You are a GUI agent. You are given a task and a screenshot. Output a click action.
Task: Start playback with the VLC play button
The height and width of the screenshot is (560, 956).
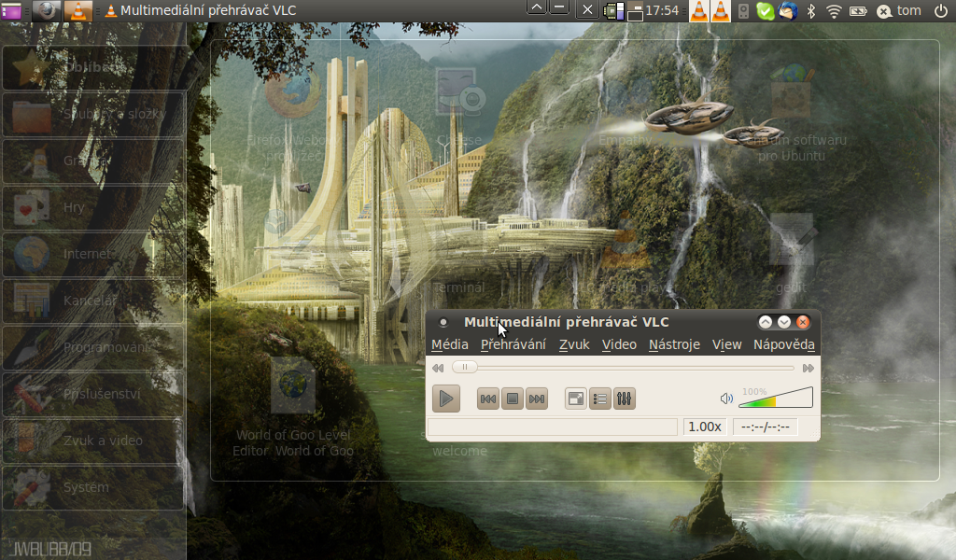(445, 399)
